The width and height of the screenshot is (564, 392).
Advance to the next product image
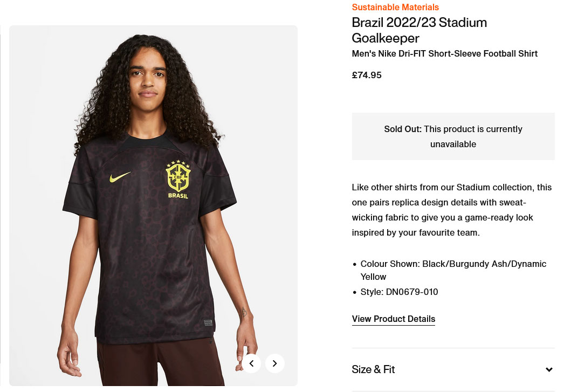[x=274, y=363]
